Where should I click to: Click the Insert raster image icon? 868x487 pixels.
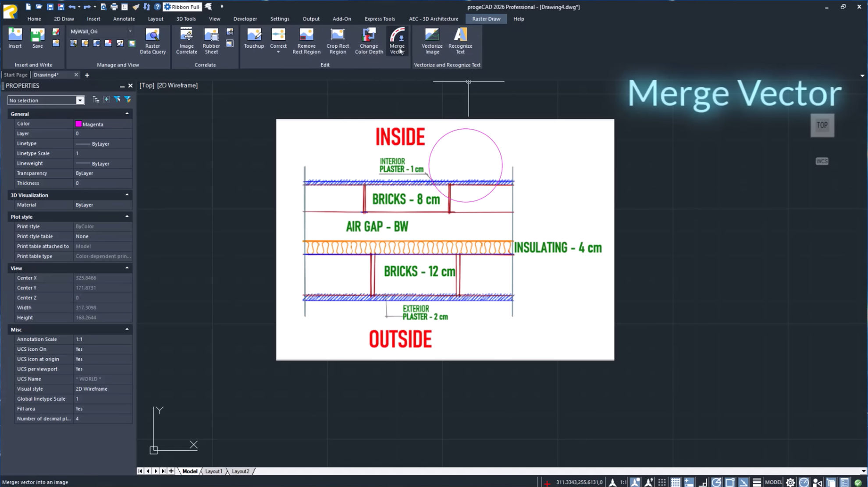pyautogui.click(x=15, y=38)
